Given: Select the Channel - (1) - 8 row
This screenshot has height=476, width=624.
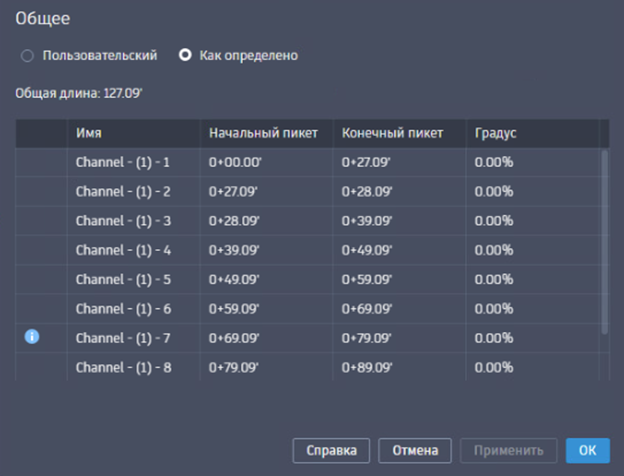Looking at the screenshot, I should coord(123,367).
